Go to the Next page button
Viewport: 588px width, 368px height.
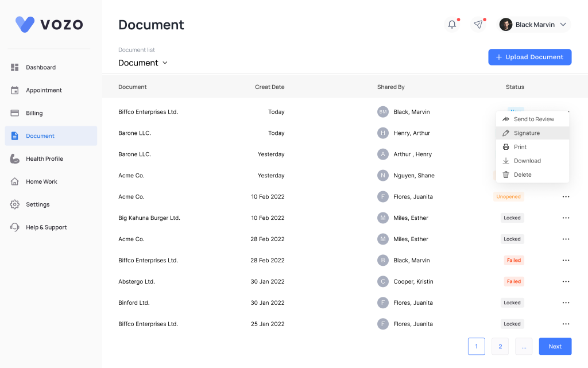click(x=555, y=346)
